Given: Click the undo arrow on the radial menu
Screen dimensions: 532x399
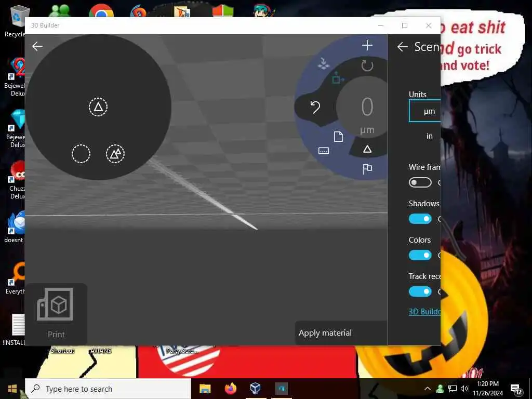Looking at the screenshot, I should click(315, 107).
